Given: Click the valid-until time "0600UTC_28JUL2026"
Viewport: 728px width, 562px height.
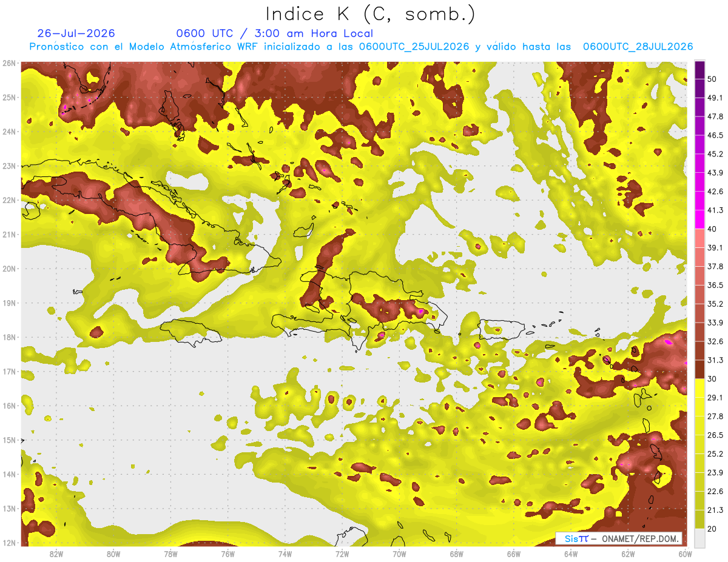Looking at the screenshot, I should click(x=638, y=47).
